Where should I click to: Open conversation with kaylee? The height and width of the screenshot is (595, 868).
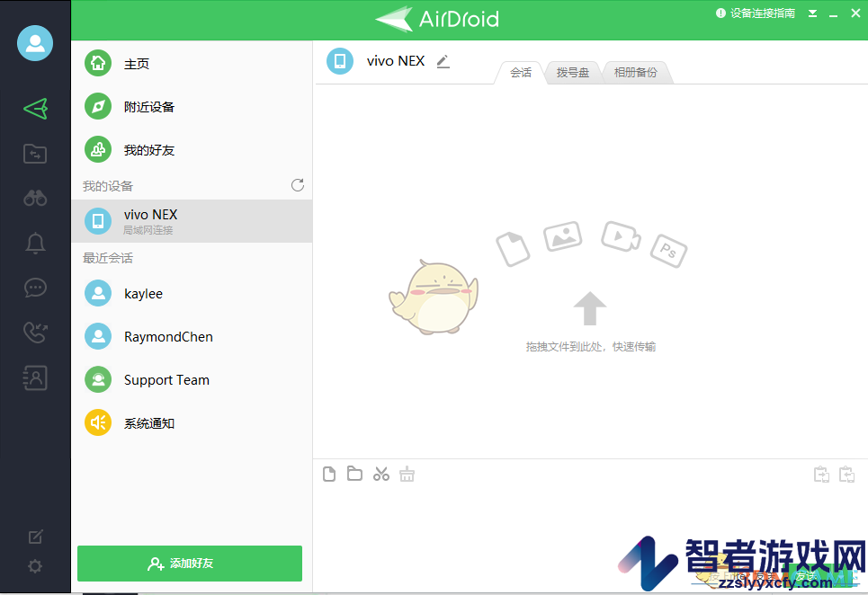click(x=192, y=293)
